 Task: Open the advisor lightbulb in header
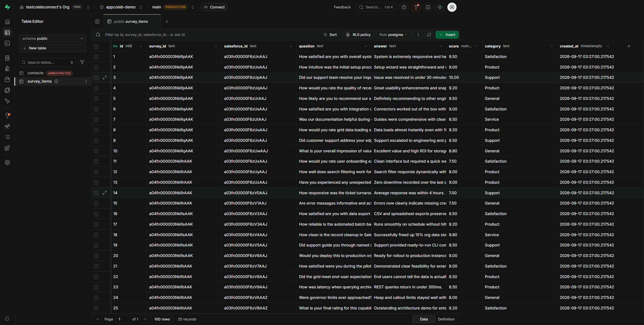click(x=416, y=7)
